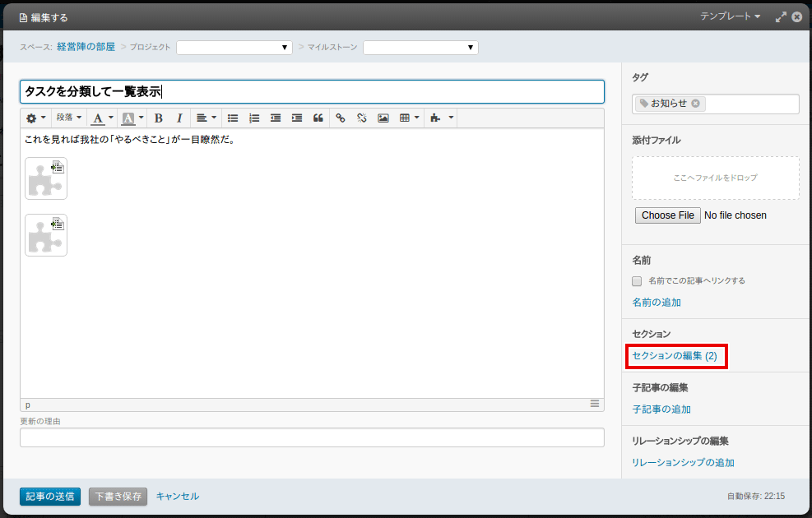Click the unlink icon
Image resolution: width=812 pixels, height=518 pixels.
362,118
